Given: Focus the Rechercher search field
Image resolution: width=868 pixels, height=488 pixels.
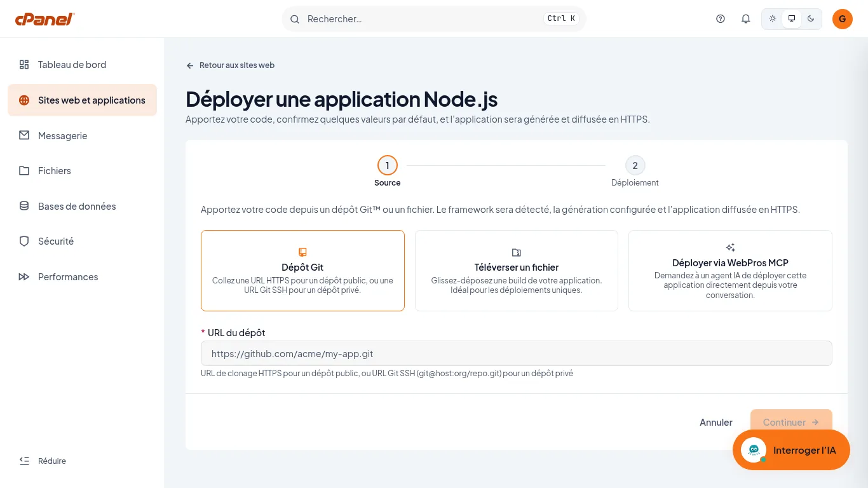Looking at the screenshot, I should click(434, 19).
